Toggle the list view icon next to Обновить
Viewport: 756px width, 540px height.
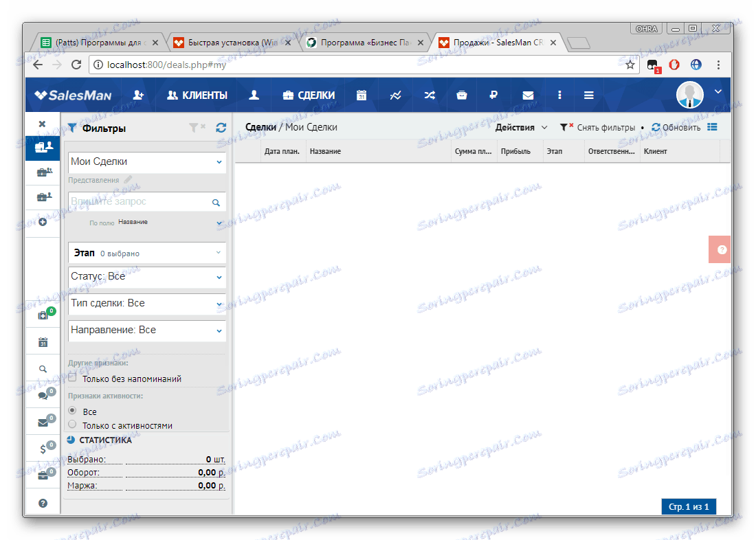713,127
